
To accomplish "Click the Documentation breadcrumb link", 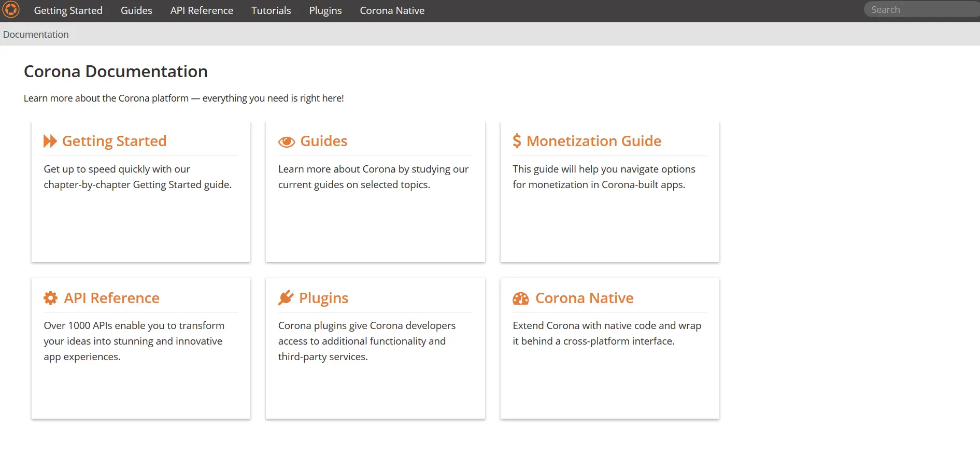I will (x=36, y=34).
